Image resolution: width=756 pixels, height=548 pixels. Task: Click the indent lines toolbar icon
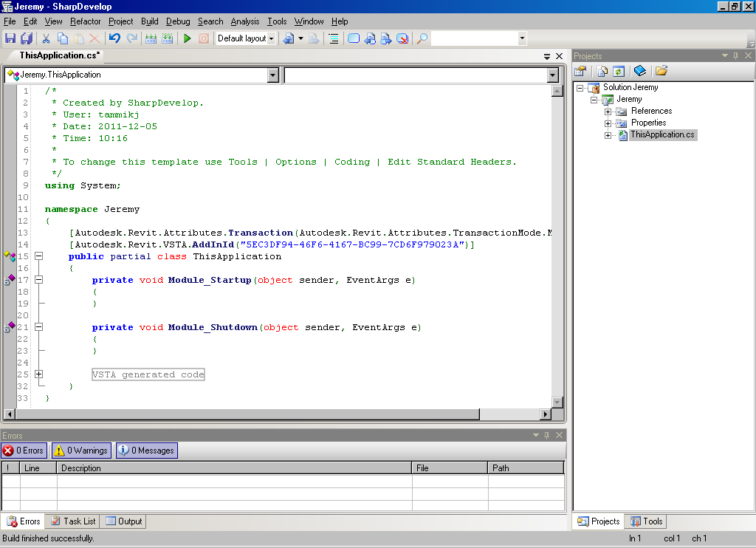click(x=334, y=38)
